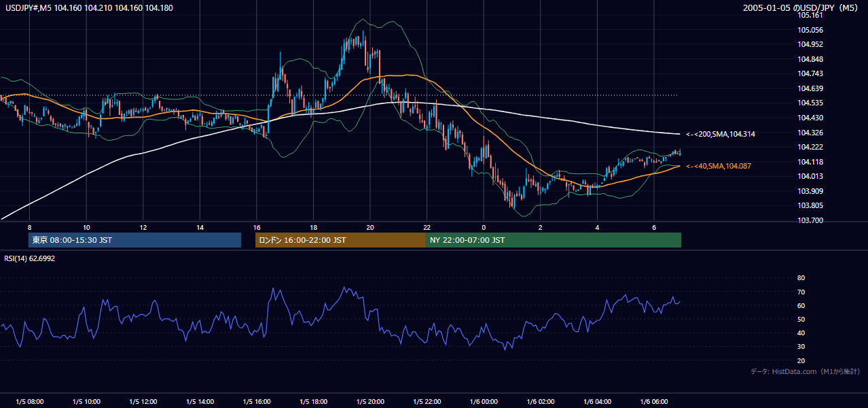Click the 1/5 22:00 time label
Screen dimensions: 868x408
pyautogui.click(x=427, y=402)
